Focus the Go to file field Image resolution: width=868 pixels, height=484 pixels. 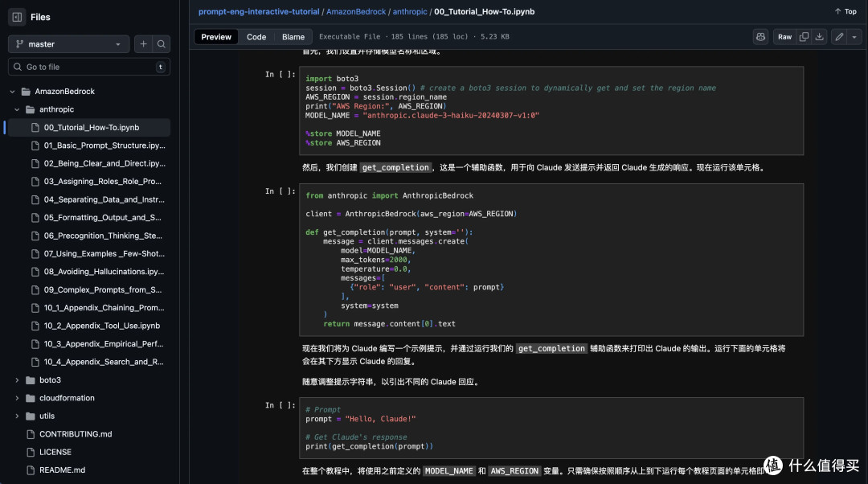pos(89,67)
